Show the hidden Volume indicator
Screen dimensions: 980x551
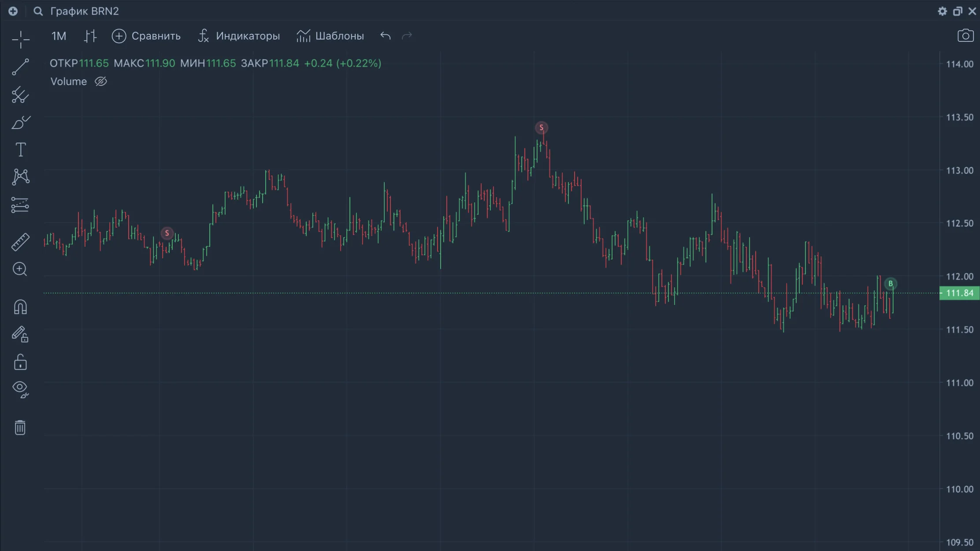(x=101, y=81)
